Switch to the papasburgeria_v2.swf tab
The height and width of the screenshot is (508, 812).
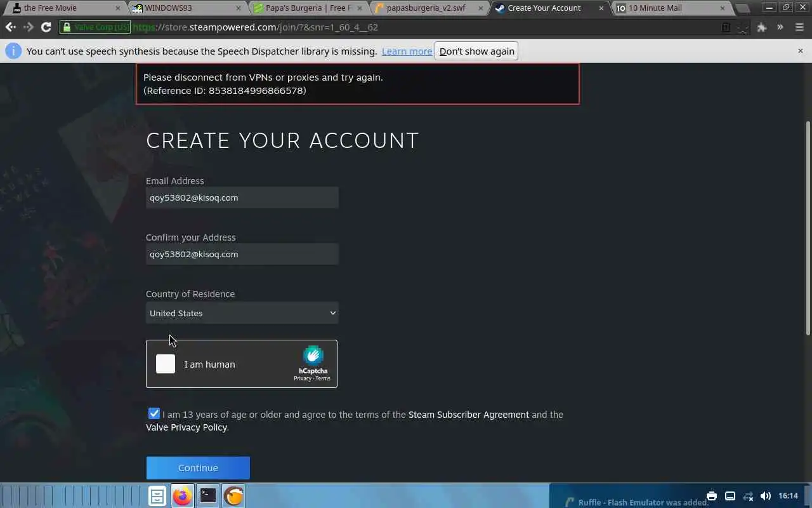(x=428, y=8)
